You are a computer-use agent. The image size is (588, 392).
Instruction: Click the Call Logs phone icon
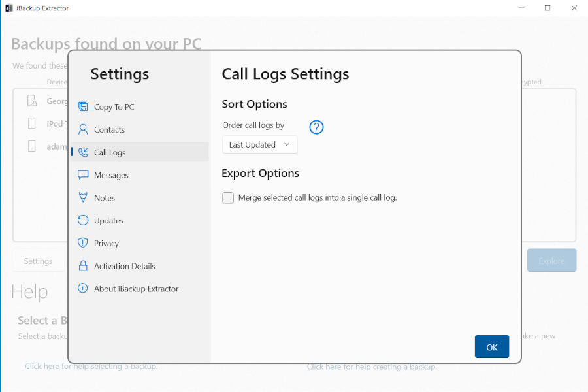pyautogui.click(x=83, y=152)
